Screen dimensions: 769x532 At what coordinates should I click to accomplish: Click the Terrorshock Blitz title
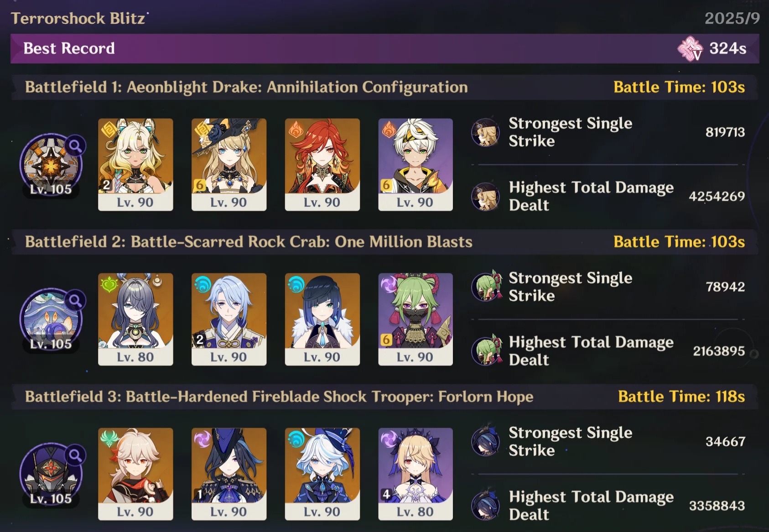tap(78, 18)
